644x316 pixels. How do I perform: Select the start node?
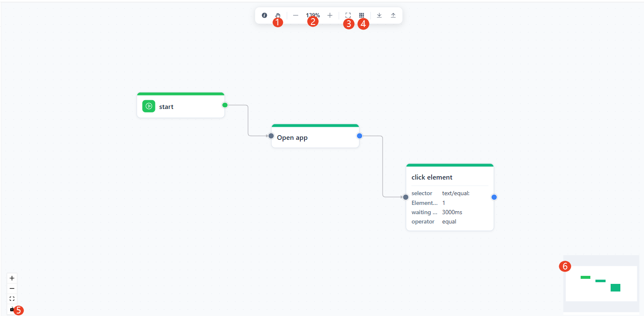coord(181,105)
